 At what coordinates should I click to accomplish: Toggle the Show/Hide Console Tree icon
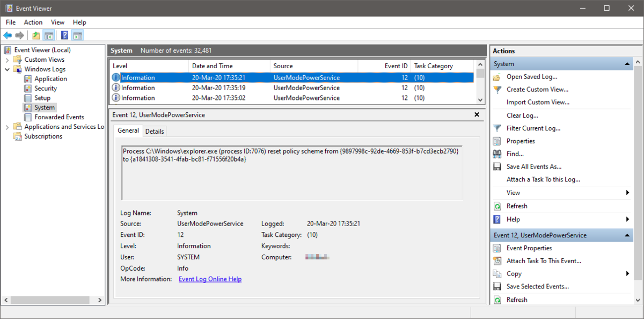49,35
